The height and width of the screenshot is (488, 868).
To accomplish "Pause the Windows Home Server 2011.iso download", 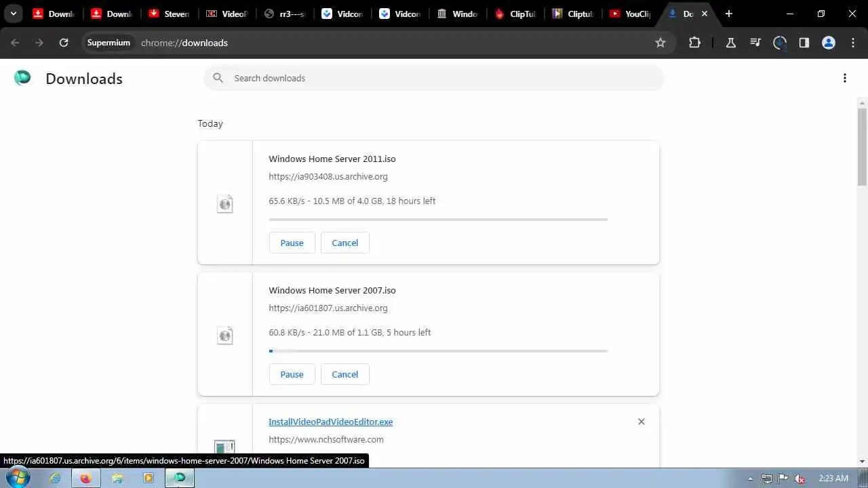I will pos(292,243).
